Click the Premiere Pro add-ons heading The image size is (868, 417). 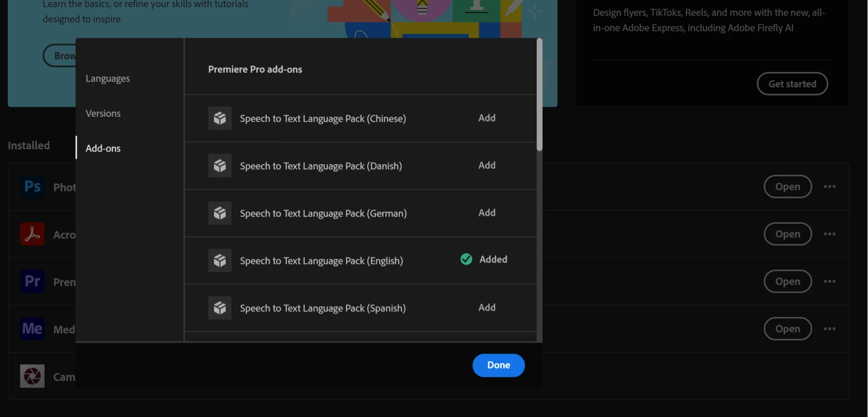tap(255, 69)
